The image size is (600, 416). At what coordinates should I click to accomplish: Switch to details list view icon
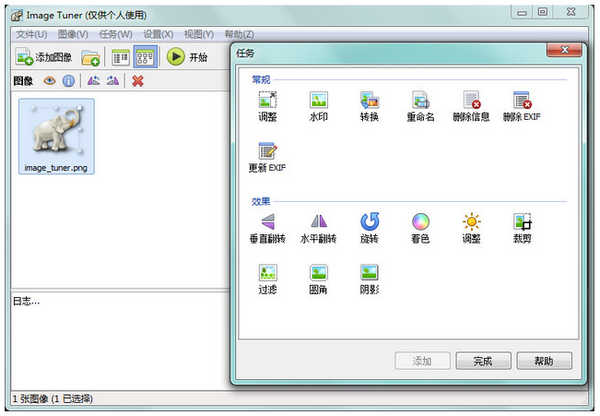[x=121, y=57]
